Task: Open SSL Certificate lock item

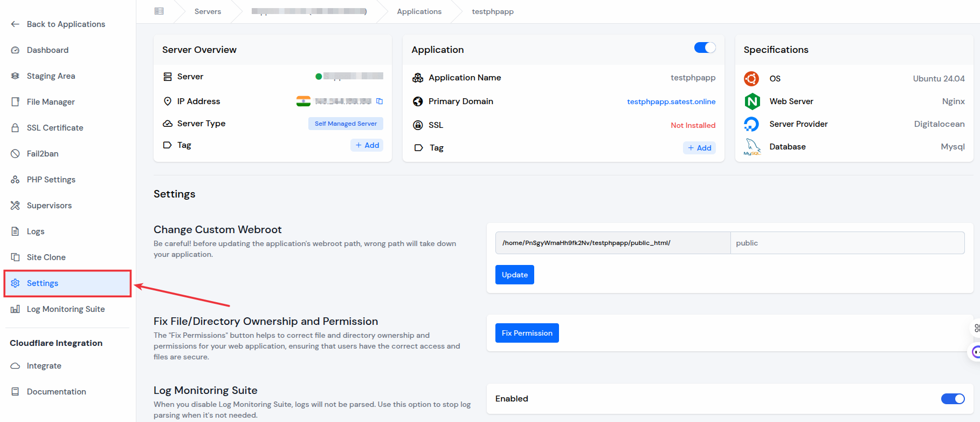Action: [x=55, y=128]
